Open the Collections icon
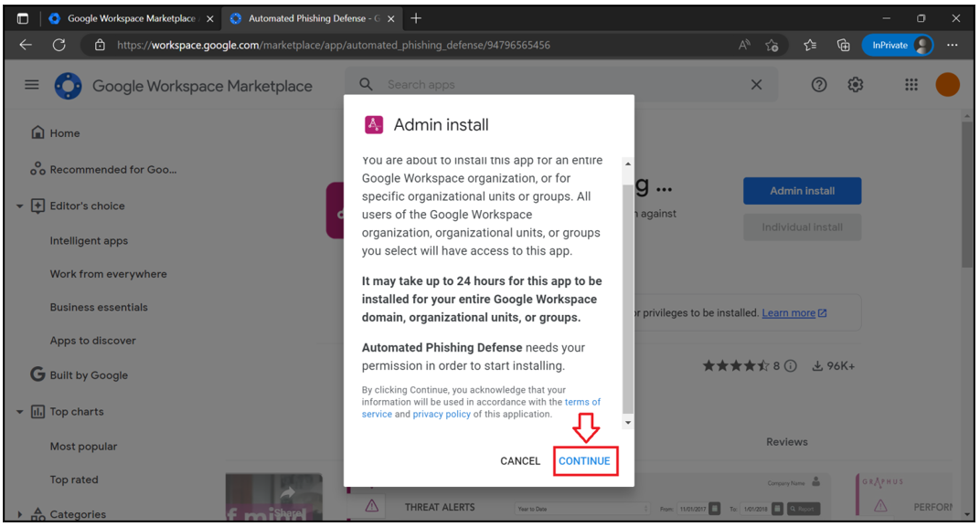This screenshot has height=527, width=980. click(x=844, y=45)
